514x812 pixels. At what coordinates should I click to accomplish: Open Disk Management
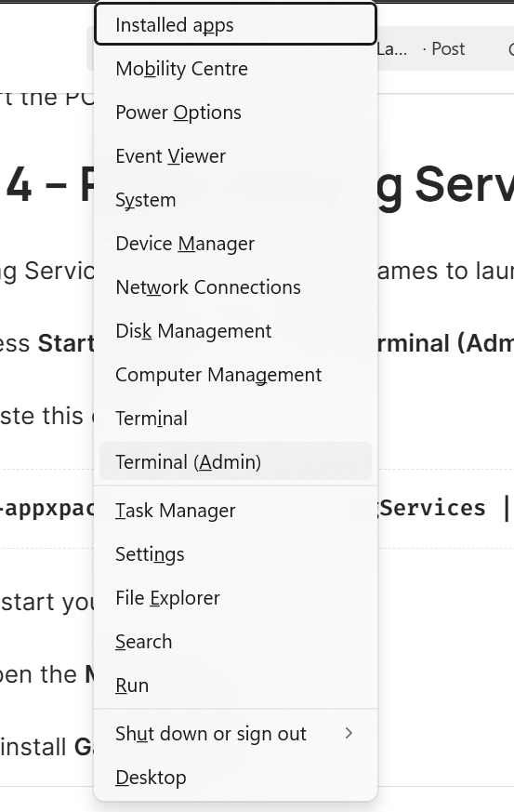[x=235, y=331]
